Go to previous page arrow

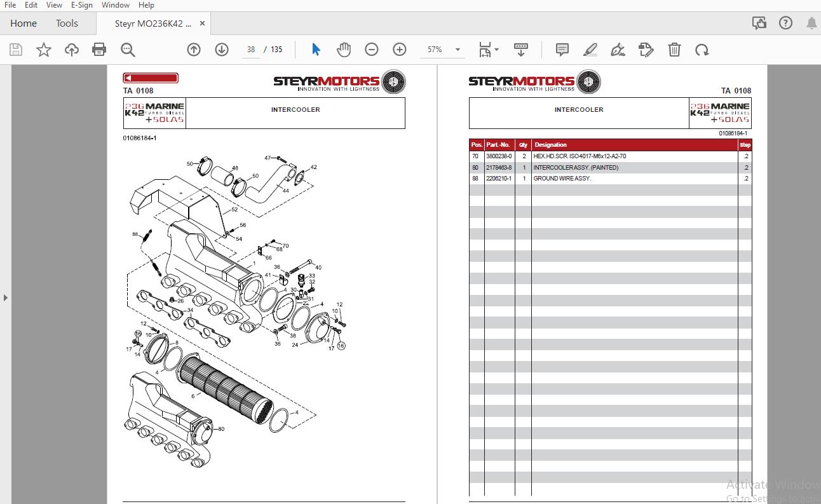(194, 50)
